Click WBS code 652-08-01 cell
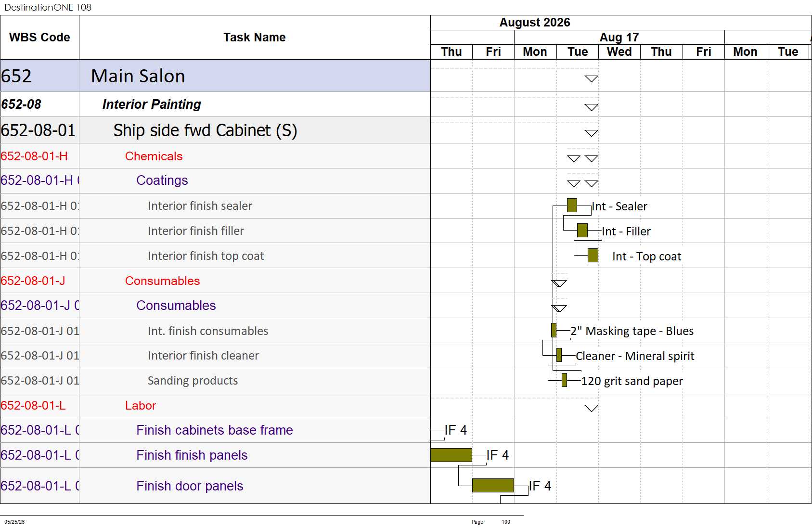The width and height of the screenshot is (812, 528). pyautogui.click(x=39, y=130)
